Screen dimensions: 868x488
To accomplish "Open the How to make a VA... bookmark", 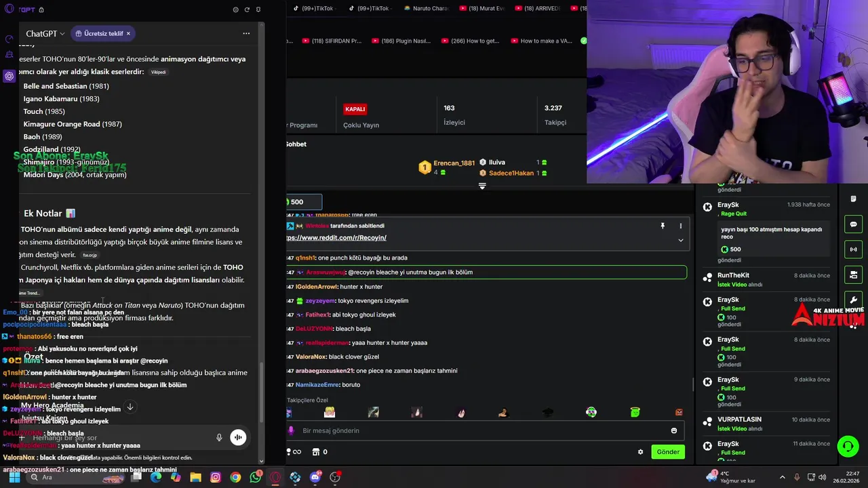I will click(x=541, y=41).
